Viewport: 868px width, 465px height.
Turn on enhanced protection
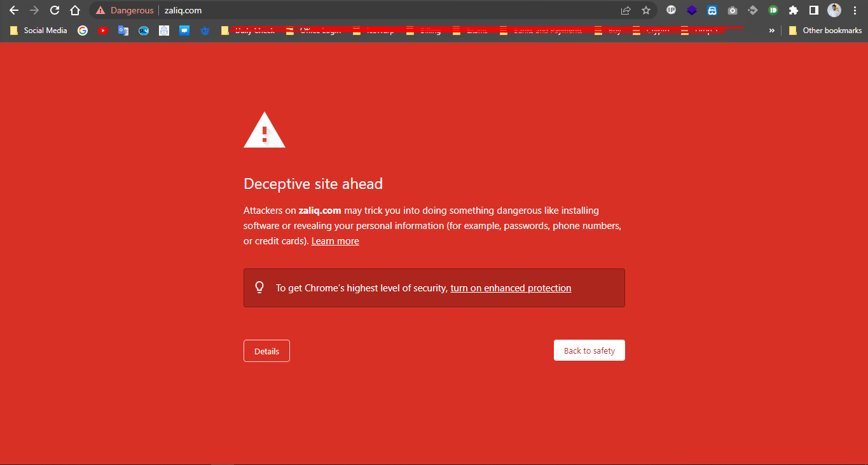pyautogui.click(x=511, y=288)
